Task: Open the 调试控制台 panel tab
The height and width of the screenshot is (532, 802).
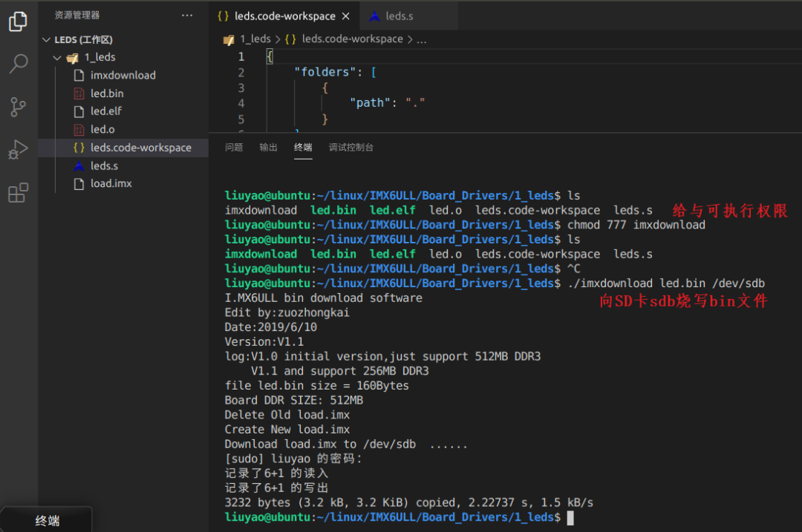Action: [351, 148]
